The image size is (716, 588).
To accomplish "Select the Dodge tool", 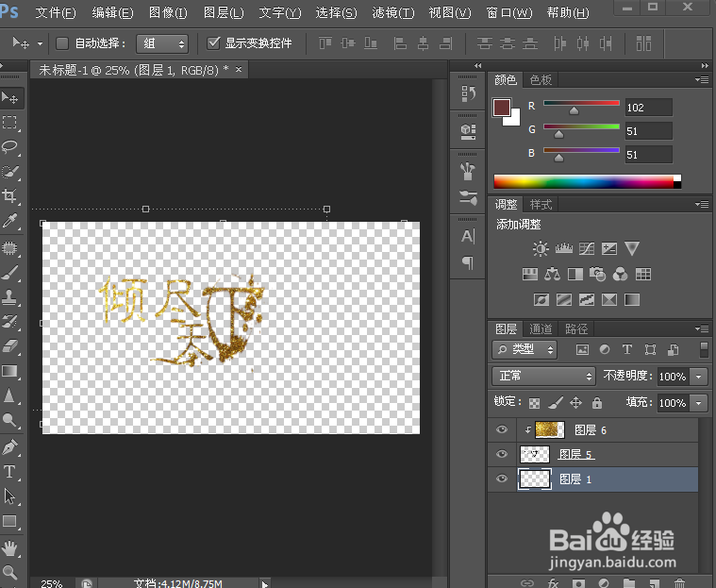I will click(x=9, y=420).
